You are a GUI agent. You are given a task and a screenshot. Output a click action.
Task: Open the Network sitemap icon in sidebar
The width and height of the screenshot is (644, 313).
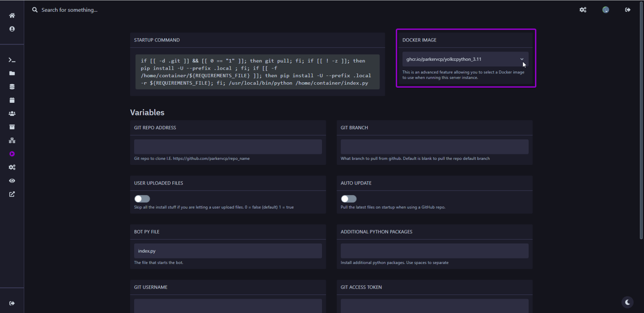click(x=12, y=140)
